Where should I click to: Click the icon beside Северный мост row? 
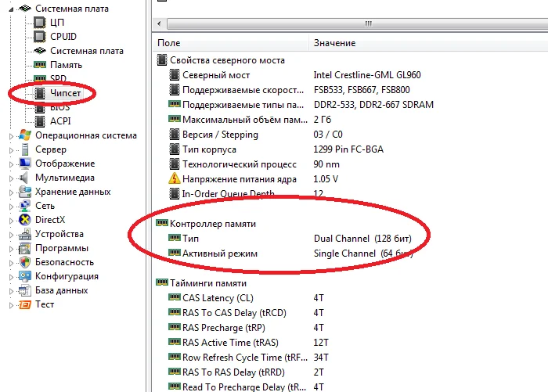[x=175, y=75]
